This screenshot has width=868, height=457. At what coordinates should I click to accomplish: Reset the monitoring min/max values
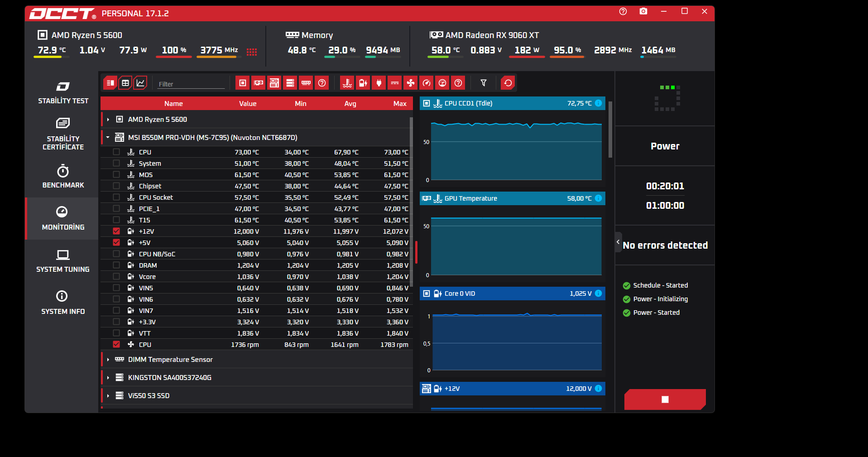point(508,83)
